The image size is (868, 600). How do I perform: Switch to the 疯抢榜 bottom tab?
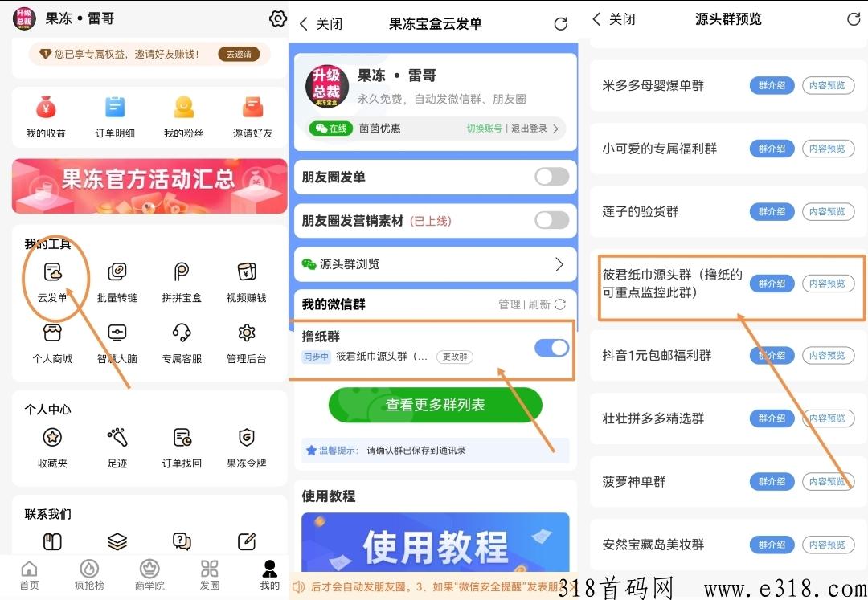(x=89, y=575)
